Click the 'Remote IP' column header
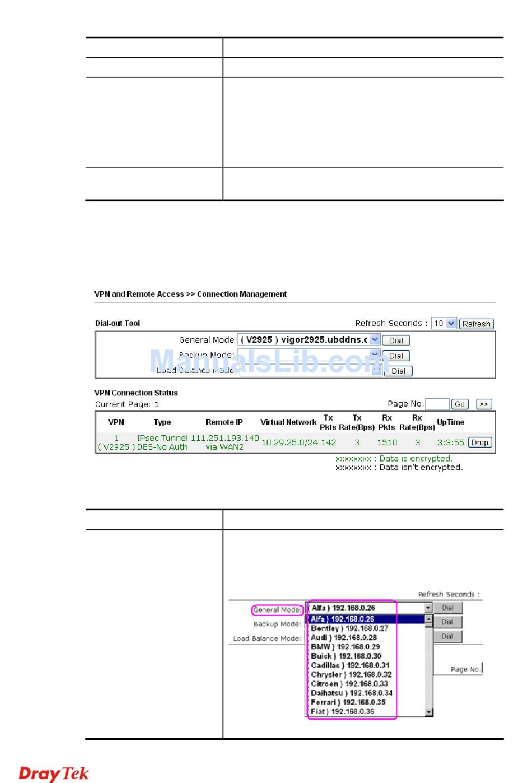This screenshot has width=532, height=783. coord(224,422)
